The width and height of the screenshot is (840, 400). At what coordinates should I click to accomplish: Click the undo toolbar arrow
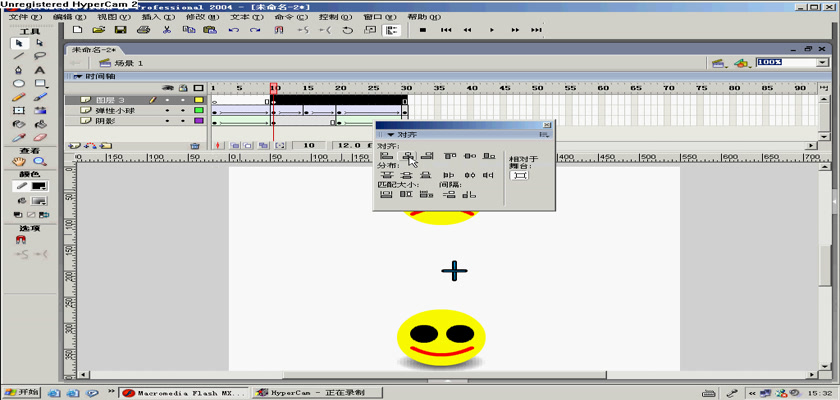tap(234, 31)
